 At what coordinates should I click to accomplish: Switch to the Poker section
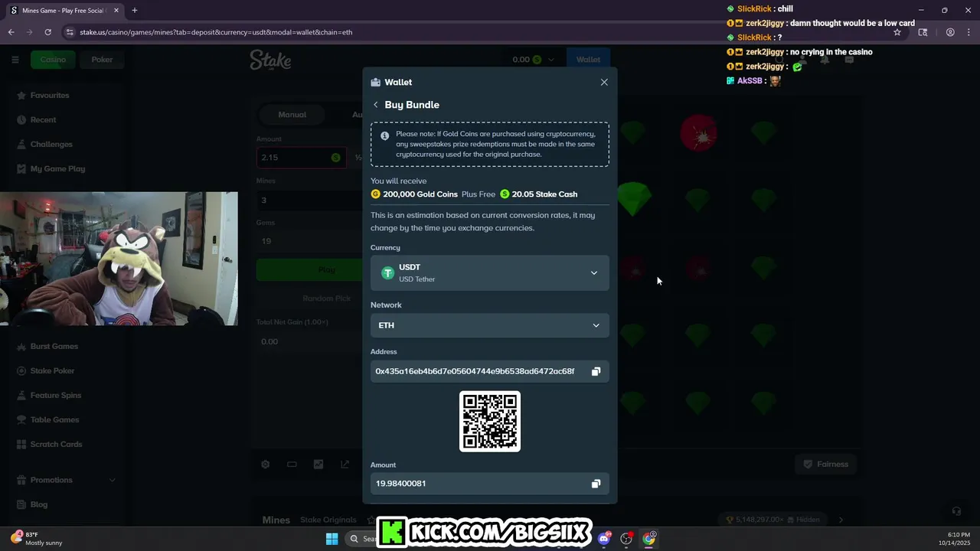pyautogui.click(x=102, y=60)
